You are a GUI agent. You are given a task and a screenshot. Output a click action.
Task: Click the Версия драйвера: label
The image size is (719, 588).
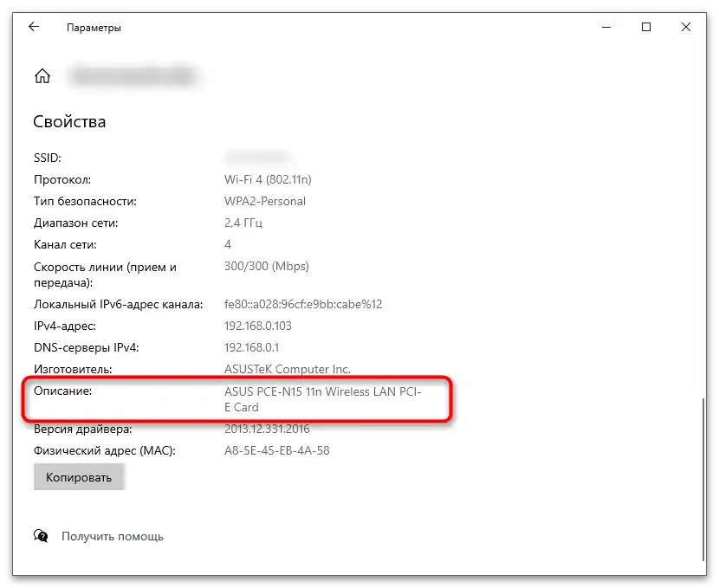(x=82, y=429)
